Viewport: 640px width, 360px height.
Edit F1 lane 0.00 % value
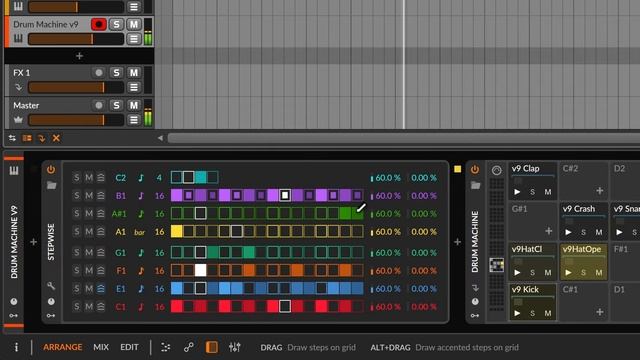(x=424, y=271)
